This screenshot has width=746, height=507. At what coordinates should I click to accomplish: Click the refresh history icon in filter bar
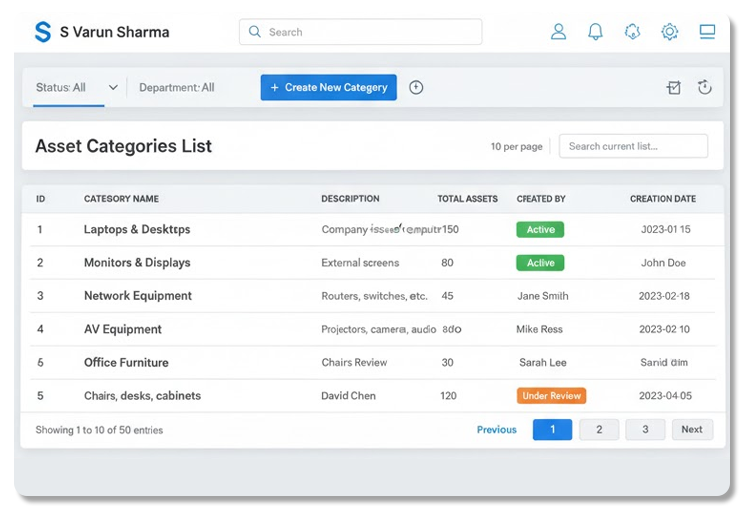pos(704,88)
